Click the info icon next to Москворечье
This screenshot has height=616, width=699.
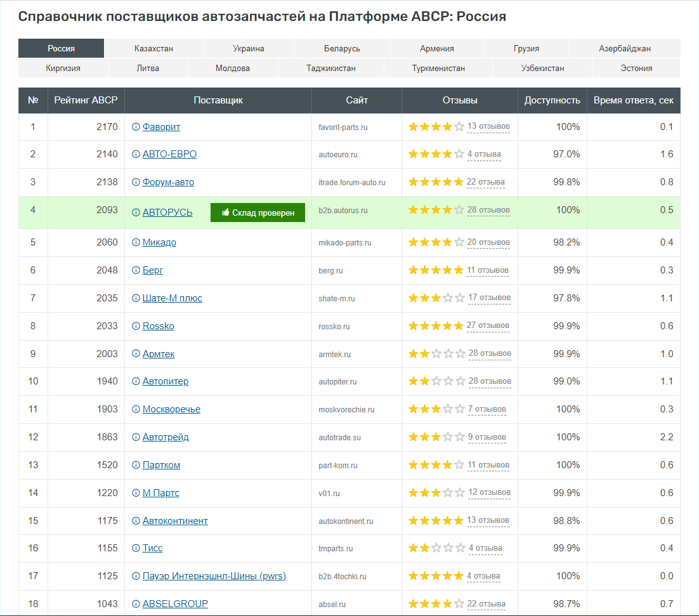tap(136, 409)
